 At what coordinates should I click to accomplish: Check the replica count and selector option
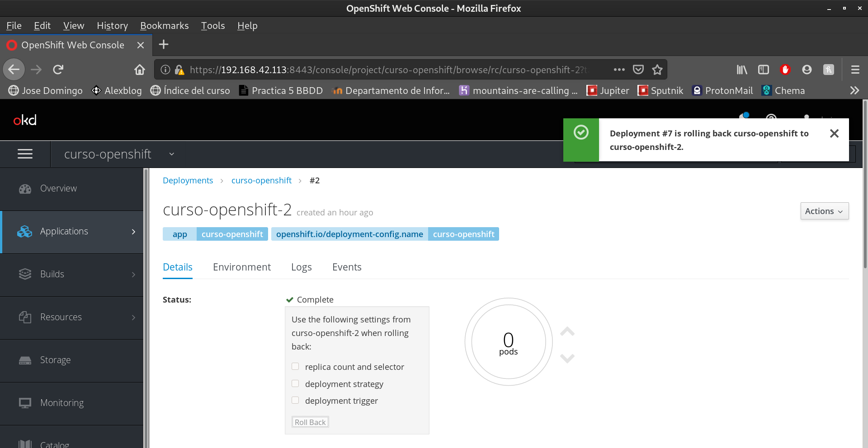point(295,366)
